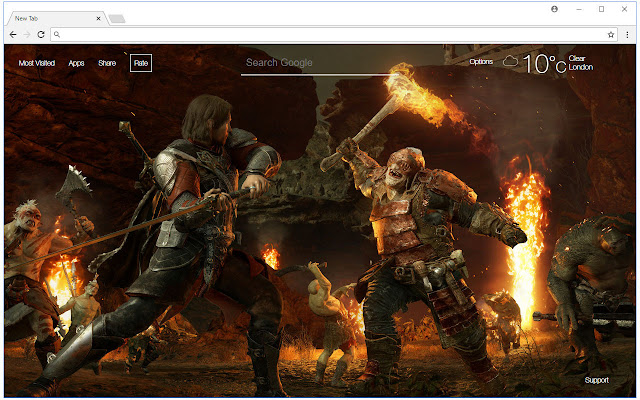
Task: Open the Apps menu
Action: [x=76, y=63]
